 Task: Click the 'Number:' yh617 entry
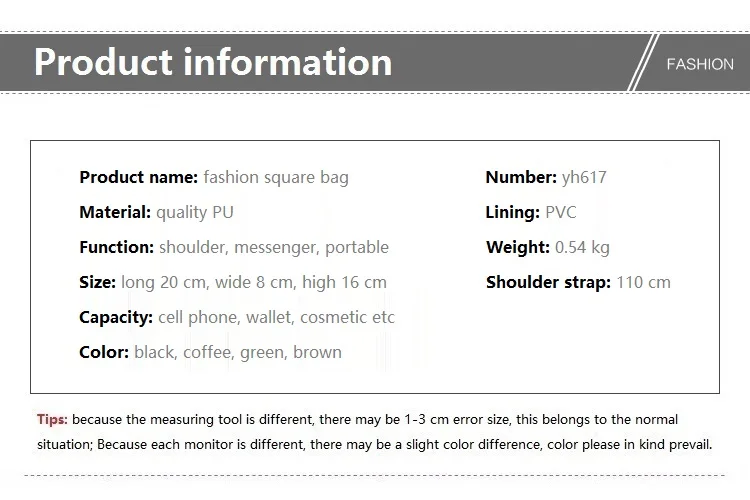546,178
